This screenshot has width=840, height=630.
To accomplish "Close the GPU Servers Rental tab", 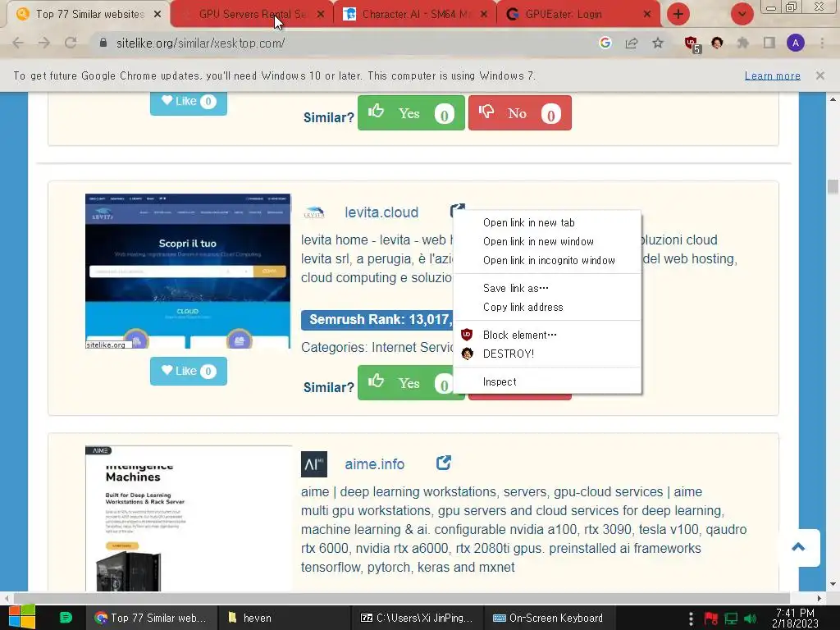I will tap(321, 15).
